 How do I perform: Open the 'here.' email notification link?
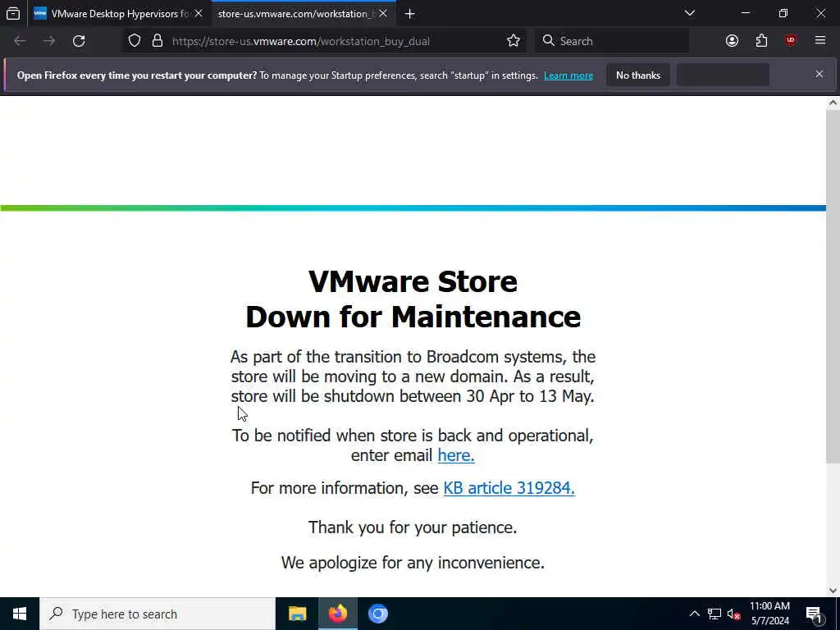456,454
